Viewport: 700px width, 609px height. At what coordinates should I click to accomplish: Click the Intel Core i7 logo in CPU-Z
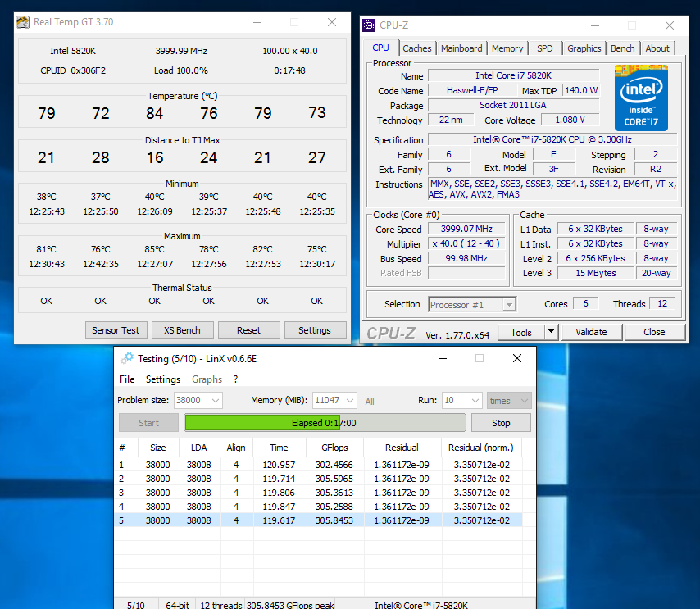(x=641, y=98)
